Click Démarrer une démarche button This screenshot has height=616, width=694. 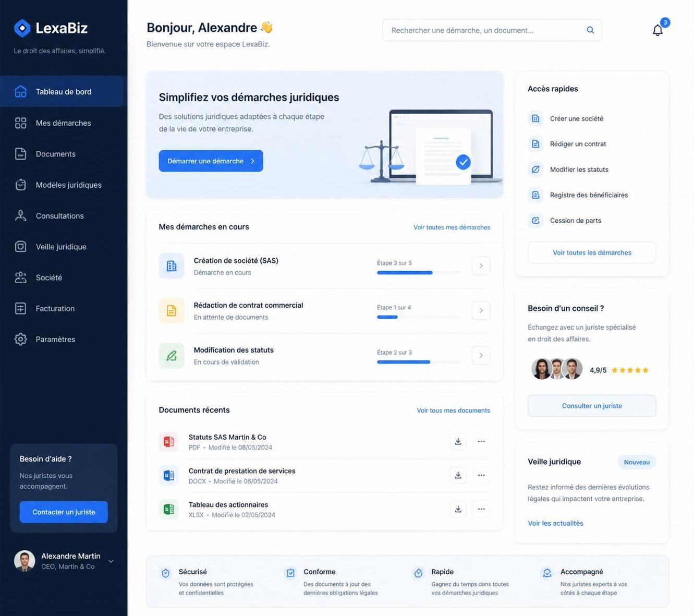(x=211, y=161)
